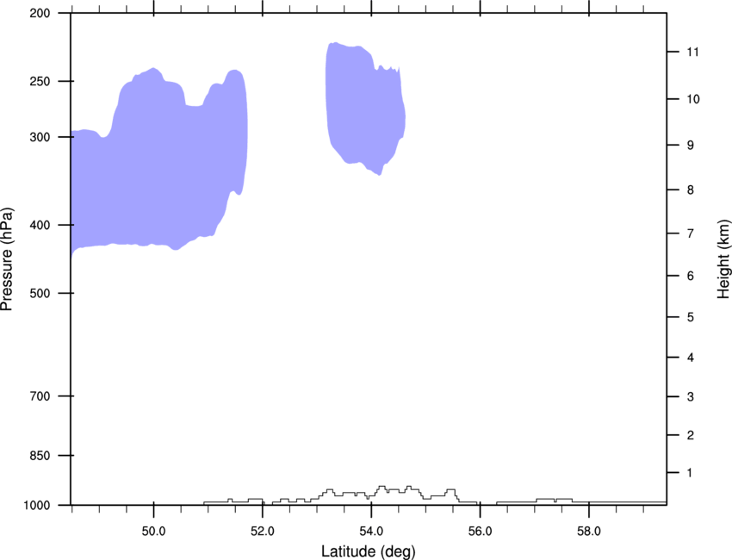Image resolution: width=732 pixels, height=560 pixels.
Task: Click the 850 pressure axis label
Action: (x=40, y=456)
